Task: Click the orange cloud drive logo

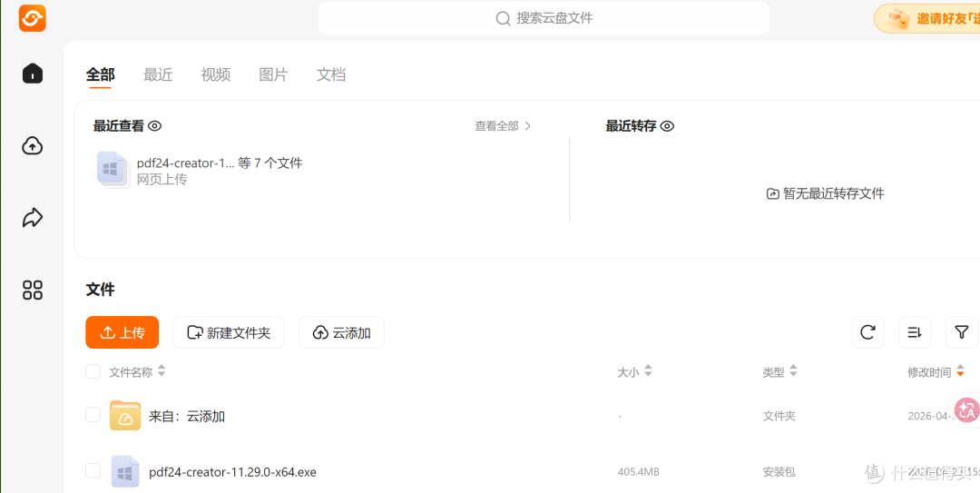Action: [x=33, y=17]
